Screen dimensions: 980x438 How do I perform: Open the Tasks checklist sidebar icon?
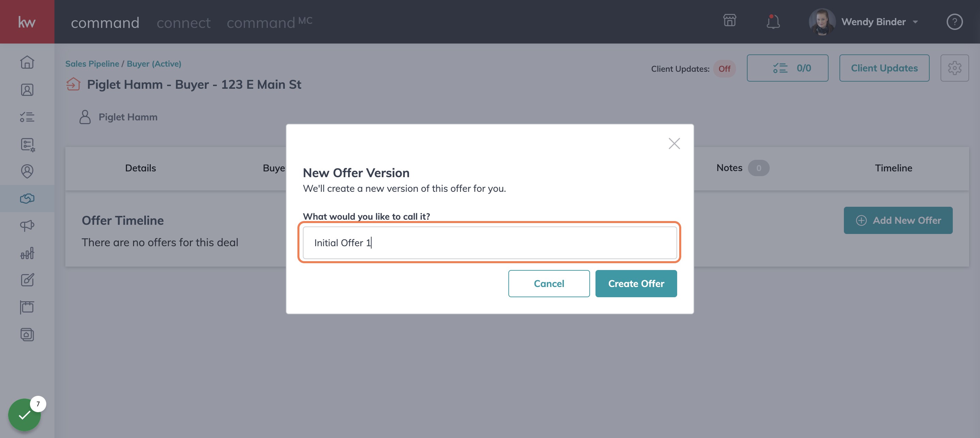point(27,117)
